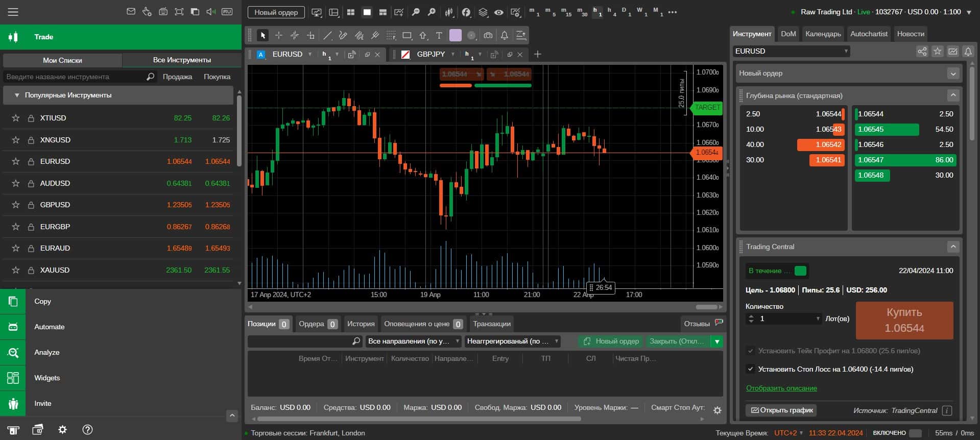
Task: Click the Открыть график button
Action: [x=781, y=410]
